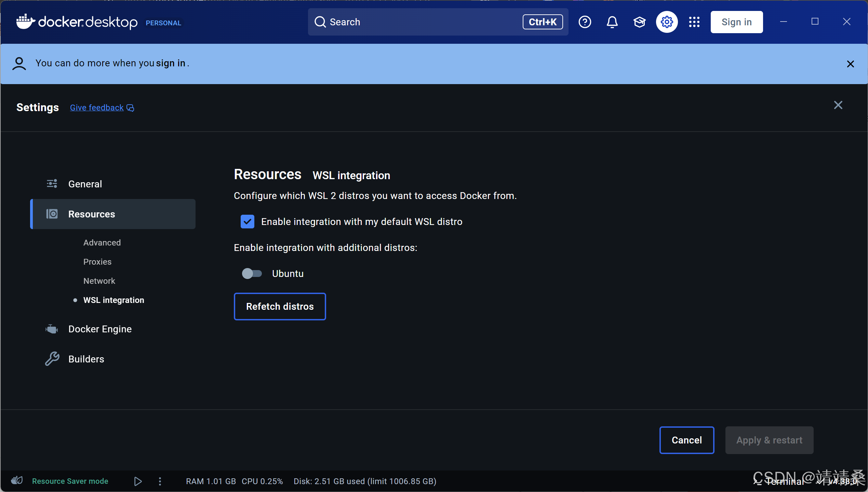Close the Settings panel
868x492 pixels.
pos(838,105)
